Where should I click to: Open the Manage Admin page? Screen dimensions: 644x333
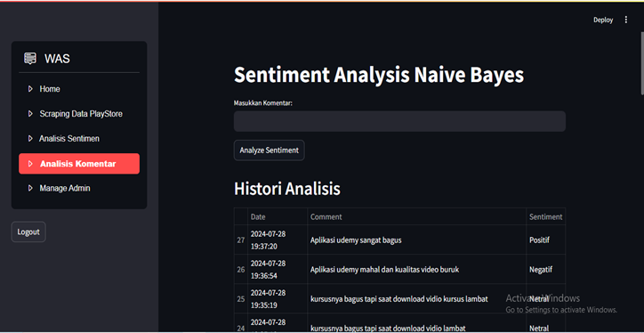[79, 188]
